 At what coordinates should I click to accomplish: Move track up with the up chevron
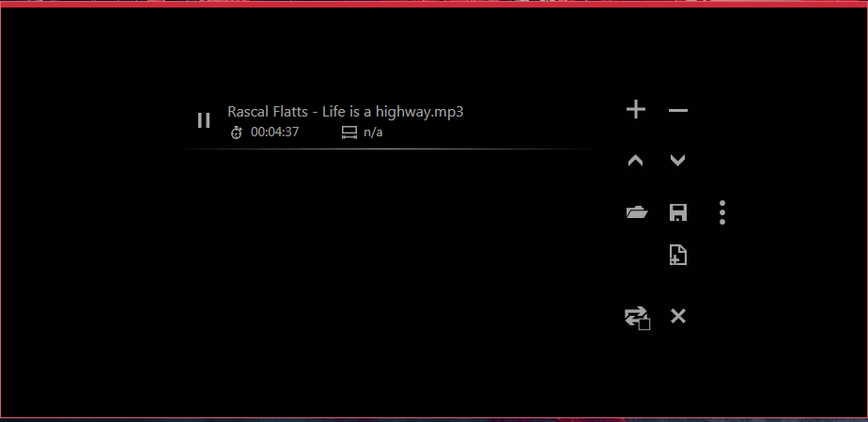tap(635, 161)
